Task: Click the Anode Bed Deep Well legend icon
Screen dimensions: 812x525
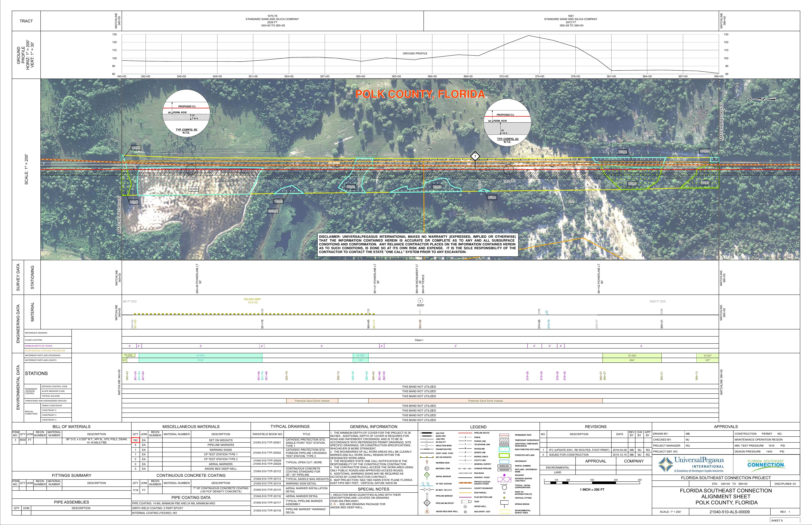Action: [427, 512]
